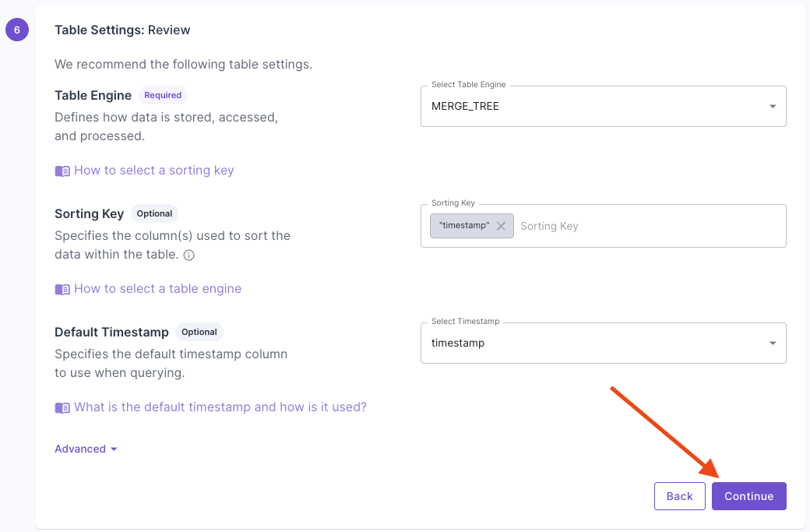Click the Optional badge next to Default Timestamp

199,332
